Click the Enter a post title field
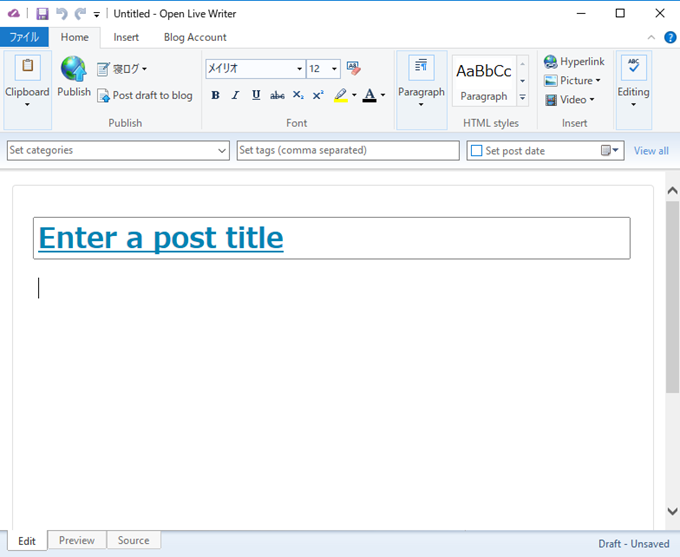Screen dimensions: 680x557 (332, 238)
